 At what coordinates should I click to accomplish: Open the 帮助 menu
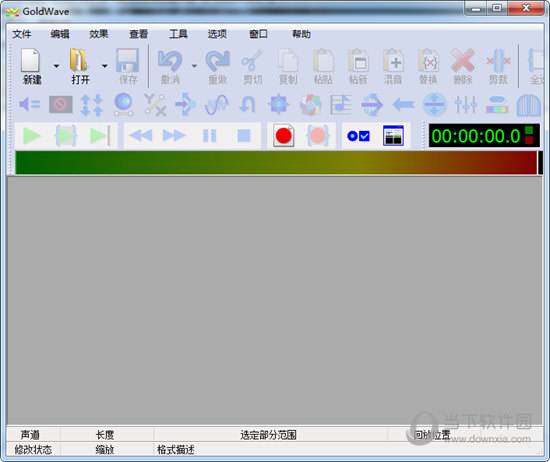tap(301, 34)
